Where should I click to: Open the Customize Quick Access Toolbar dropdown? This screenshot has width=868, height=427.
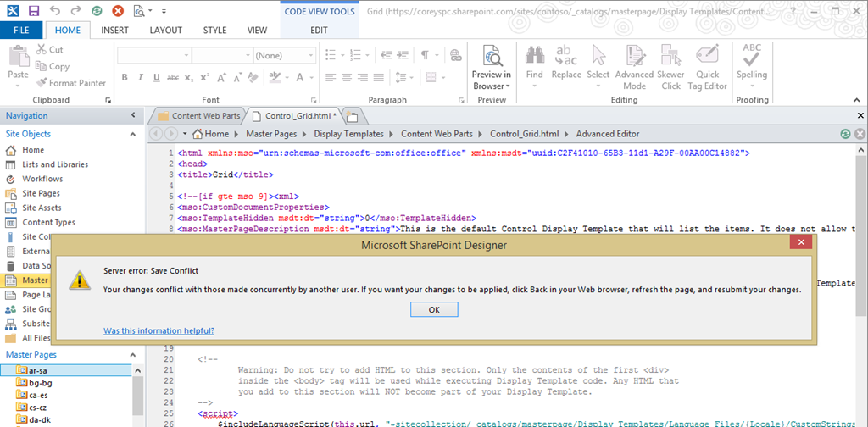coord(164,10)
